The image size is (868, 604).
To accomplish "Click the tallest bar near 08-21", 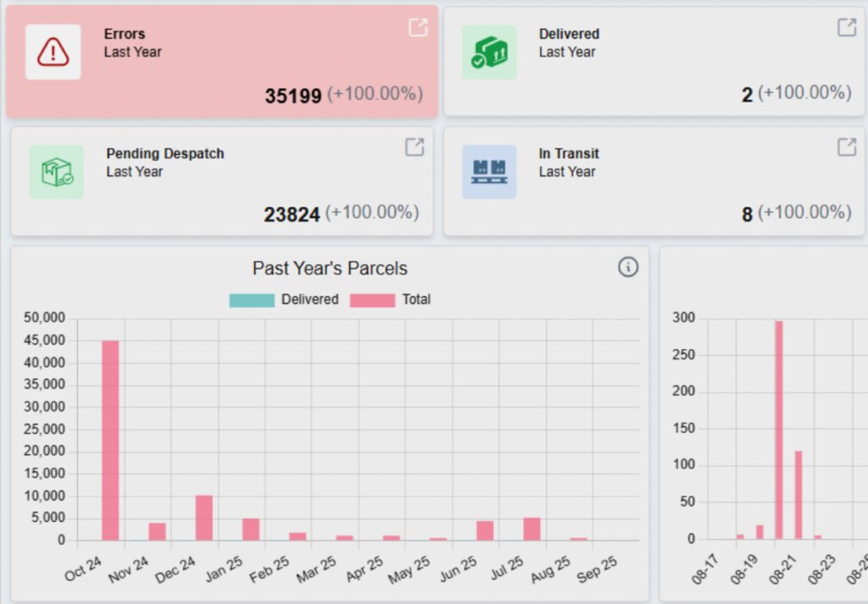I will point(778,429).
